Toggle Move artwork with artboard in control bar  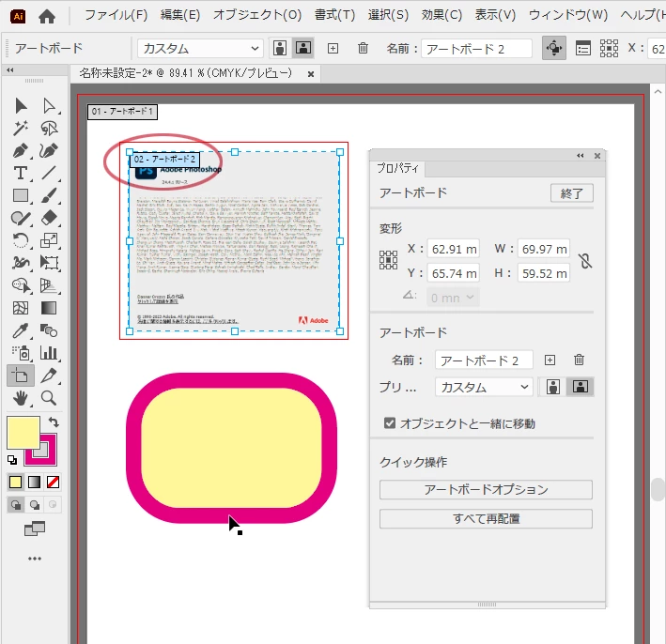click(554, 48)
